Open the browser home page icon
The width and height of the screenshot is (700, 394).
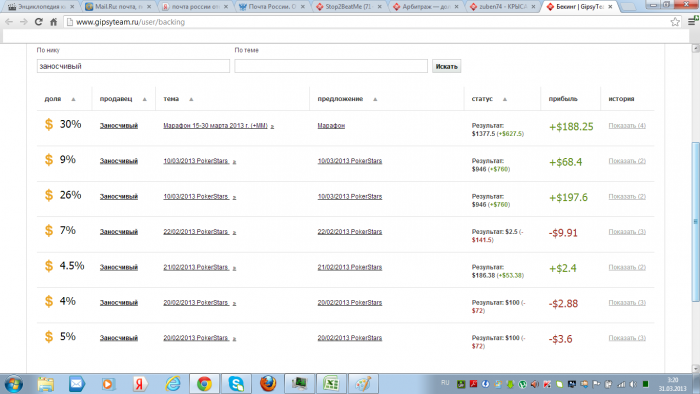(54, 22)
